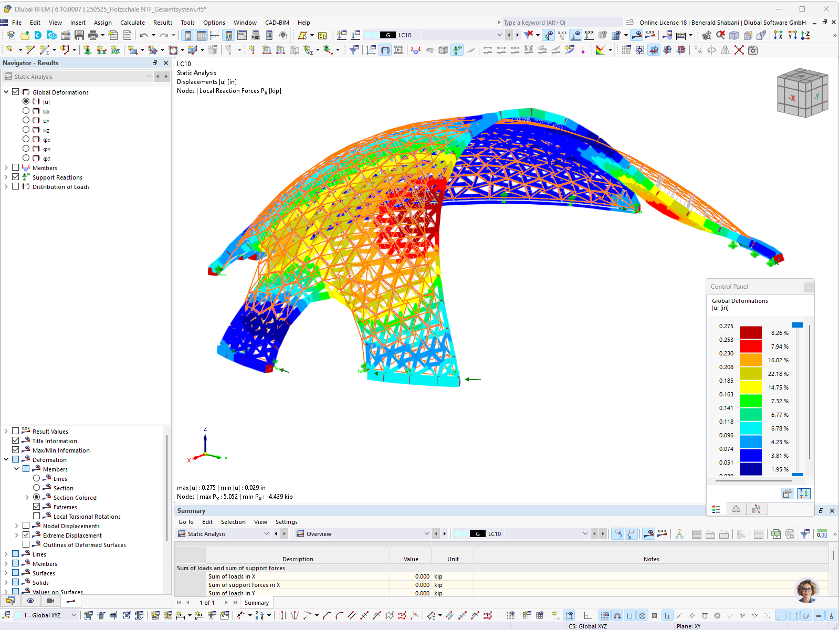
Task: Switch to the Summary tab at panel bottom
Action: 256,602
